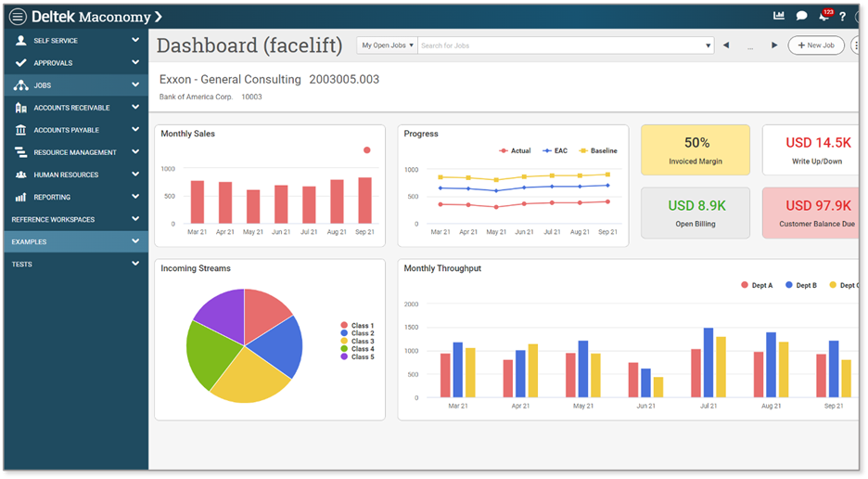Toggle Class 4 in Incoming Streams legend
The height and width of the screenshot is (479, 868).
[358, 349]
